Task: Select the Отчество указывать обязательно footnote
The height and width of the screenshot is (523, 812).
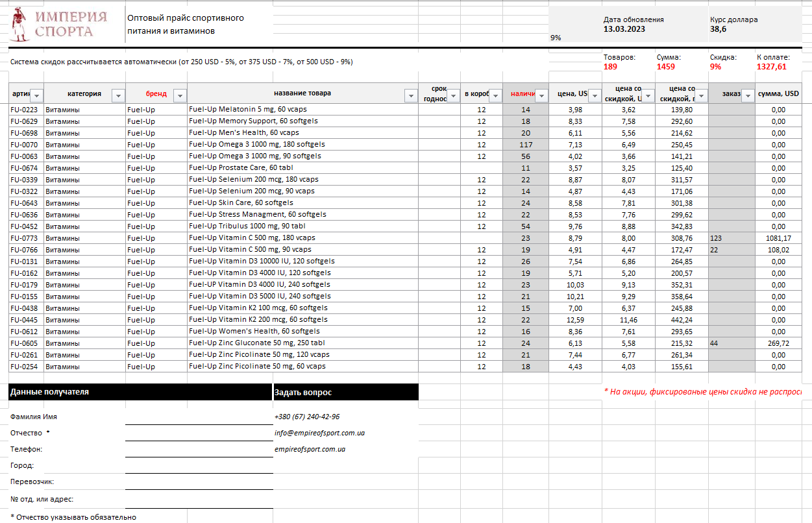Action: (73, 517)
